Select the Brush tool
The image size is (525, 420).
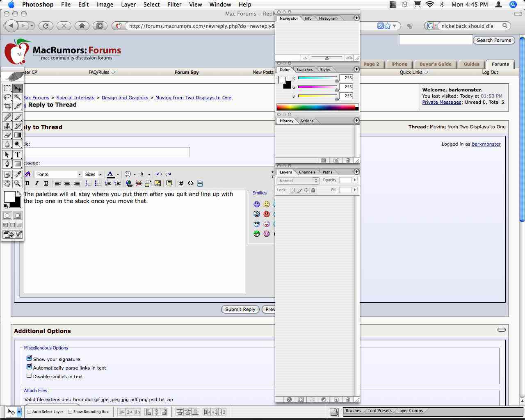(x=18, y=117)
